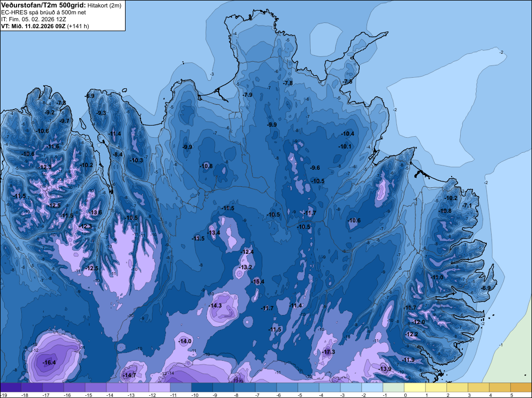This screenshot has height=398, width=532.
Task: Click the '3' label on the legend scale
Action: coord(470,395)
